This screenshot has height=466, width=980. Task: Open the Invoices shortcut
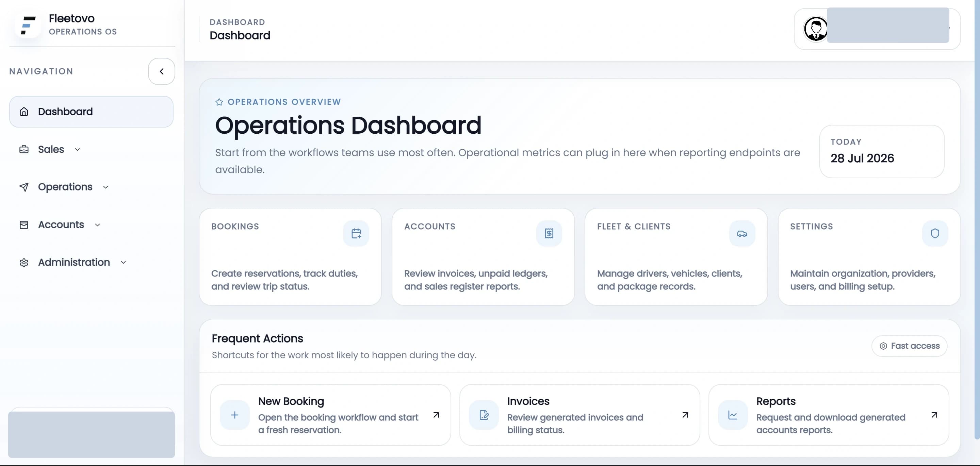point(579,415)
